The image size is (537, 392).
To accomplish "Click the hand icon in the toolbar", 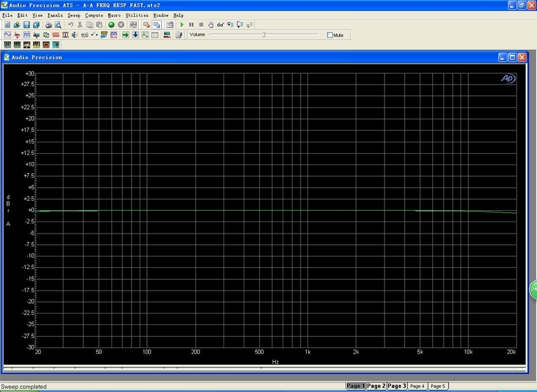I will click(x=211, y=25).
